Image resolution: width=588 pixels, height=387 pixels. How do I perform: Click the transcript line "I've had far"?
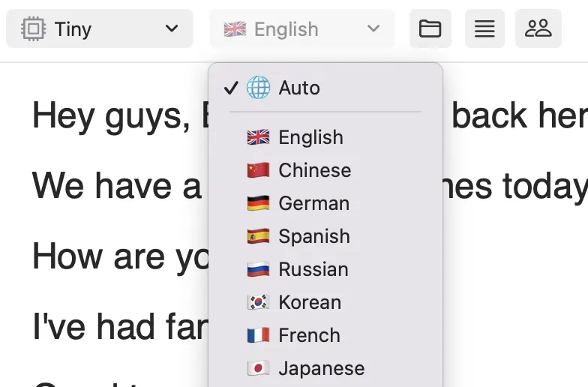120,327
